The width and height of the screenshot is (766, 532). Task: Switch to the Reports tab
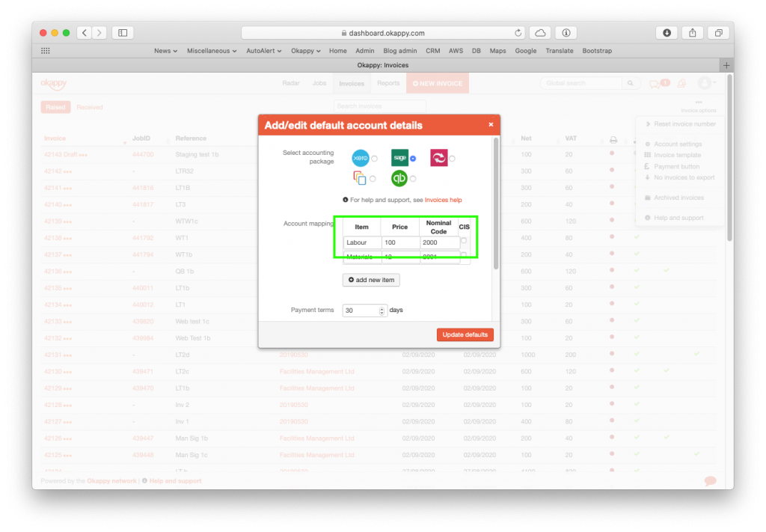(388, 83)
